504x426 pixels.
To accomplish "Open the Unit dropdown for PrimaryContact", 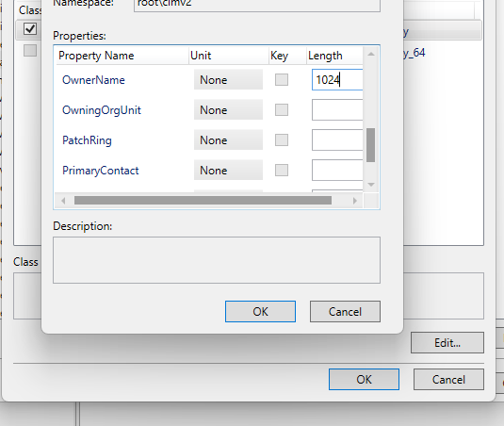I will [228, 171].
